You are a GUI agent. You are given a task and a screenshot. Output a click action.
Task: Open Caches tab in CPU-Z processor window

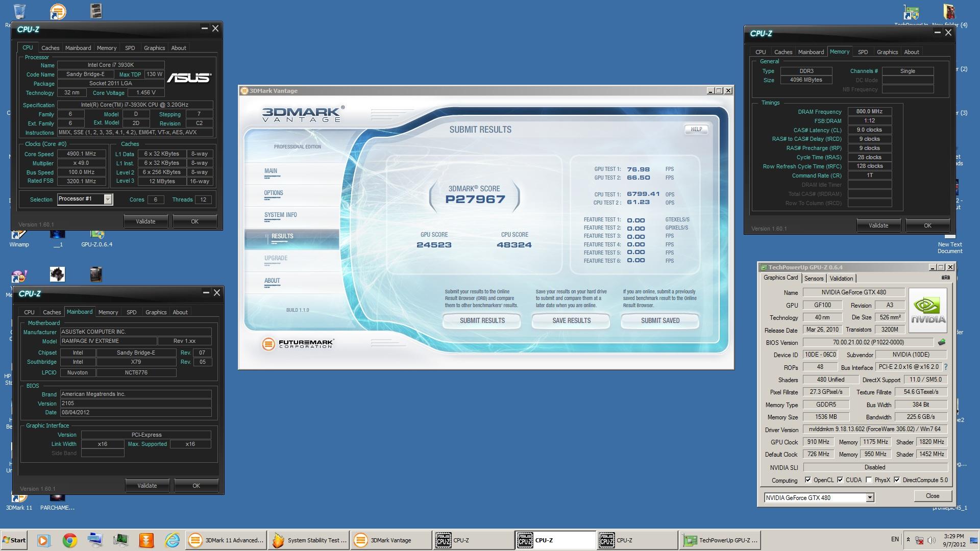tap(50, 48)
